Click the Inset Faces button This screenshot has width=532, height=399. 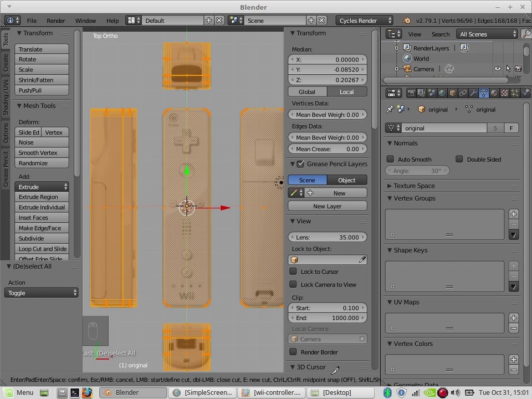tap(42, 218)
